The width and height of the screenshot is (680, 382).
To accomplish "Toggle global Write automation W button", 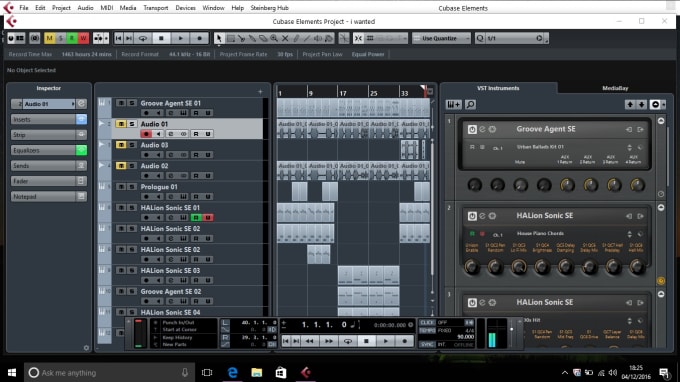I will (x=83, y=38).
